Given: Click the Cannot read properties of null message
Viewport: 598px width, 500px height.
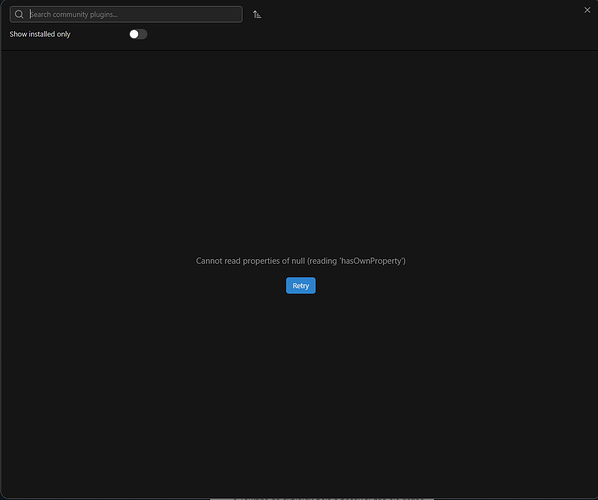Looking at the screenshot, I should 301,261.
